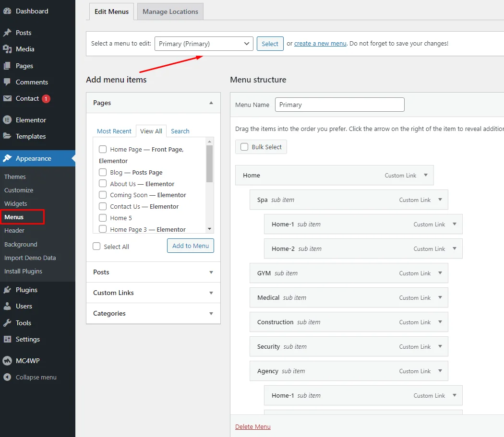Expand the Custom Links accordion section
The width and height of the screenshot is (504, 437).
(153, 293)
